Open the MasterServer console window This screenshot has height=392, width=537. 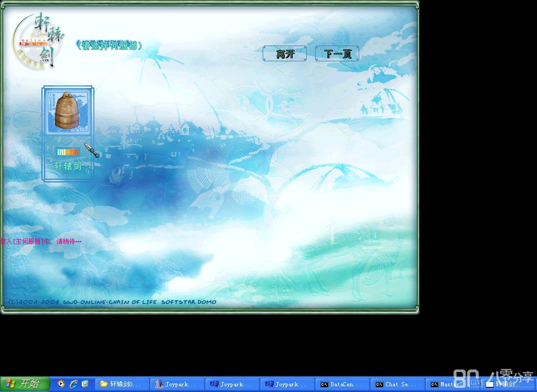coord(447,384)
